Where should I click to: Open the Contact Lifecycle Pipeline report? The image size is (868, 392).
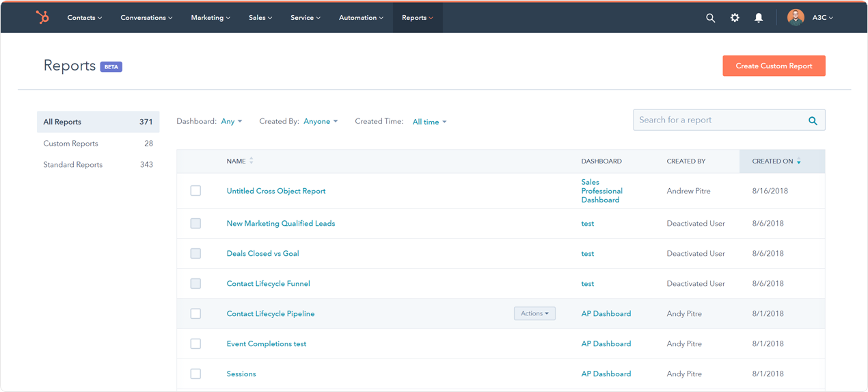click(271, 314)
